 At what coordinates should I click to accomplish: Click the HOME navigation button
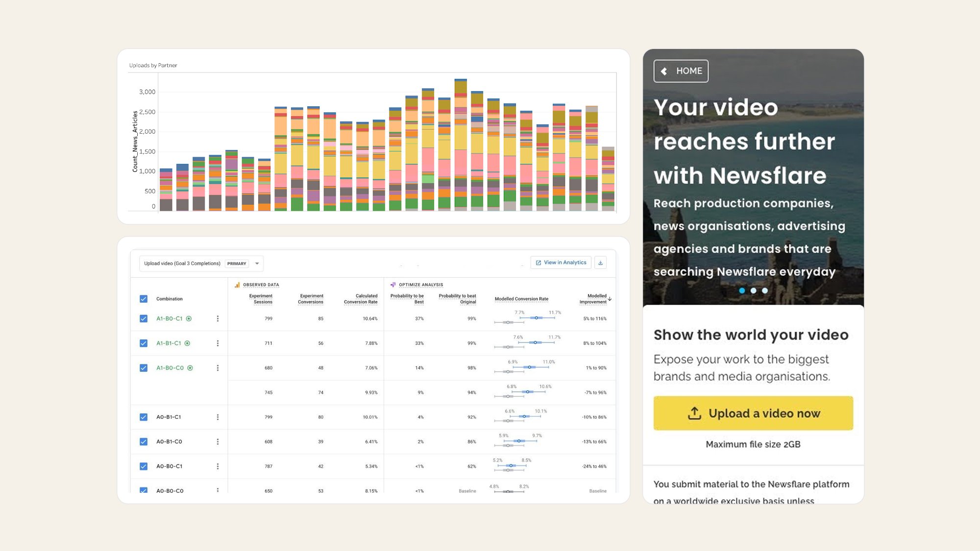[x=682, y=71]
